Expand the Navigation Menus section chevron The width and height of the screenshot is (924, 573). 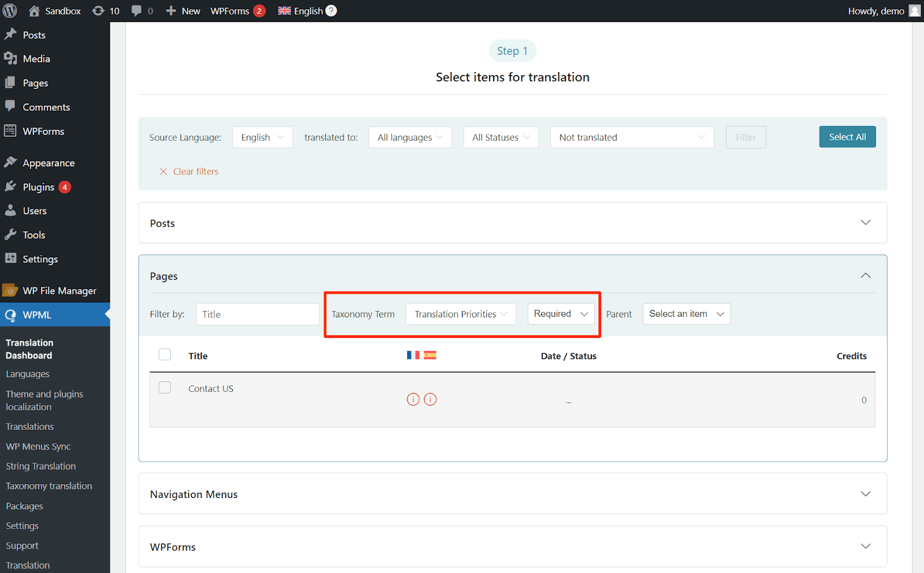[866, 494]
